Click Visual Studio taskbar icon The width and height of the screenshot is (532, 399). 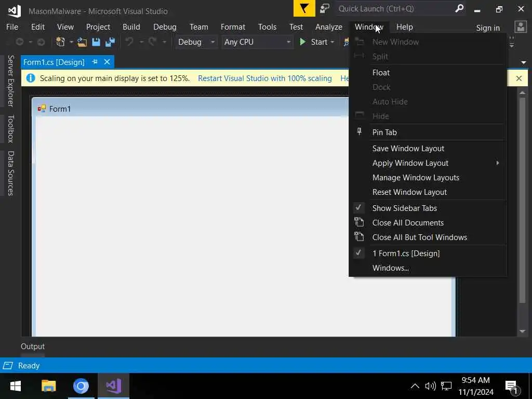tap(114, 386)
